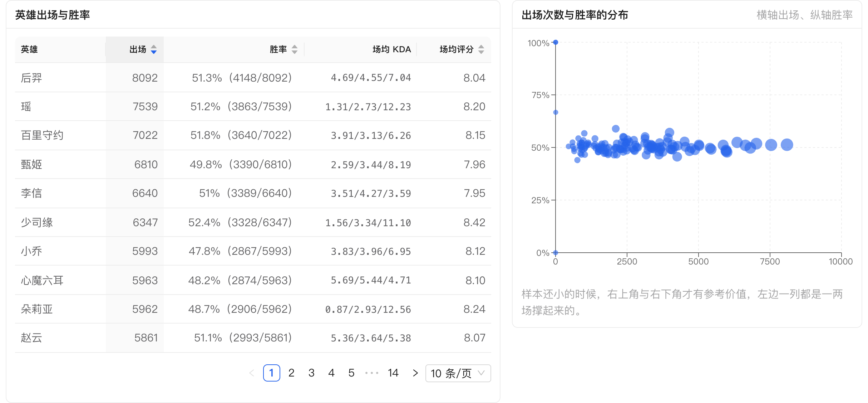This screenshot has width=868, height=403.
Task: Select hero name 百里守约
Action: (x=42, y=135)
